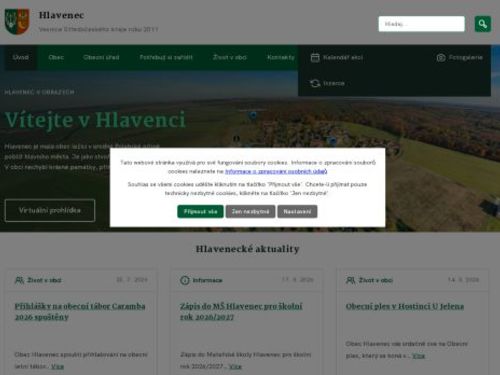Viewport: 500px width, 375px height.
Task: Open the Caramba 2026 camp registration article
Action: click(x=80, y=311)
